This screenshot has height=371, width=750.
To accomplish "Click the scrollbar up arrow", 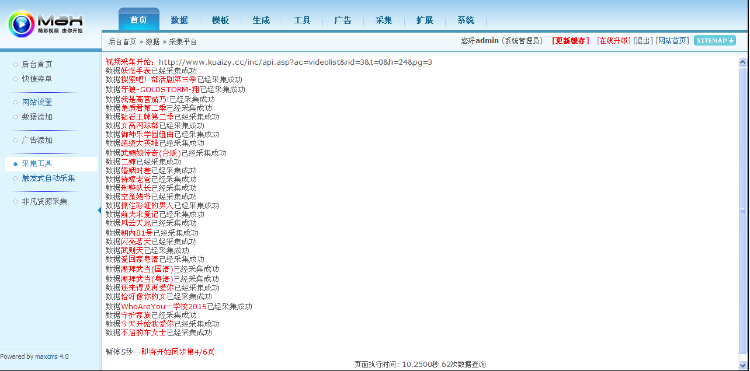I will coord(742,62).
